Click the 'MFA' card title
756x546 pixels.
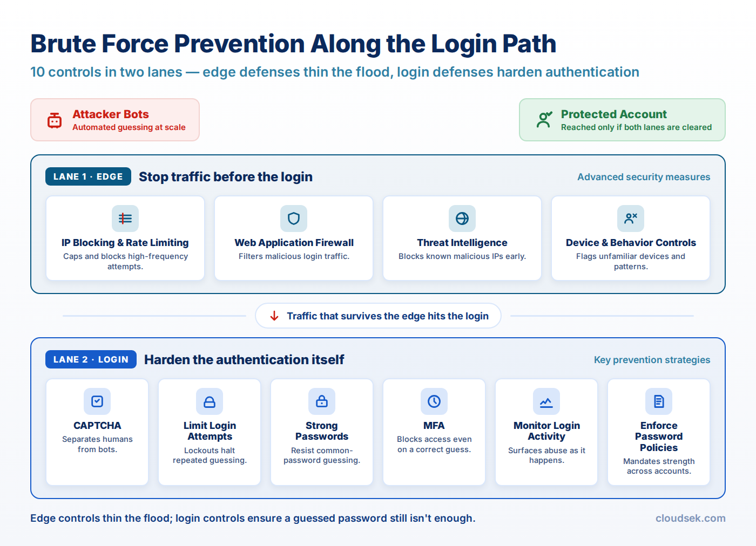tap(434, 426)
